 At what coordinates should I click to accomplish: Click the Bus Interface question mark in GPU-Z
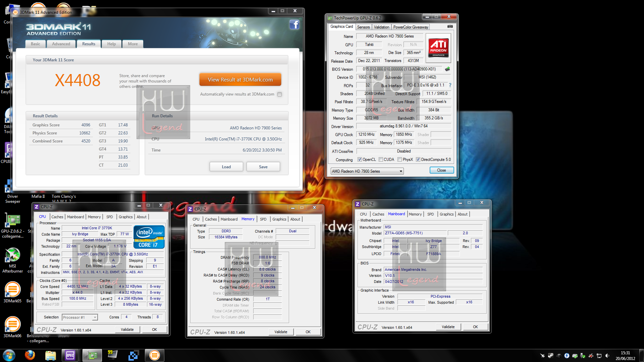tap(450, 85)
